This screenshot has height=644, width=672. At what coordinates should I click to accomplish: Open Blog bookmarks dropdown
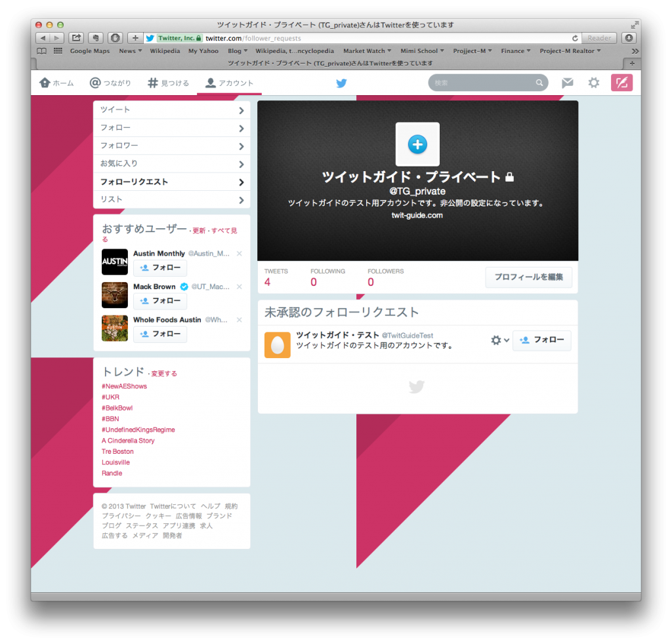238,51
